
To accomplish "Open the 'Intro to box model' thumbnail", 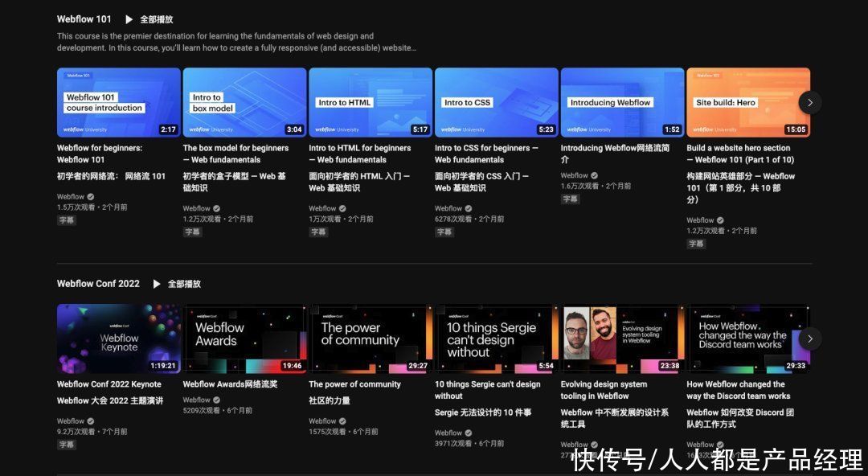I will (x=244, y=102).
